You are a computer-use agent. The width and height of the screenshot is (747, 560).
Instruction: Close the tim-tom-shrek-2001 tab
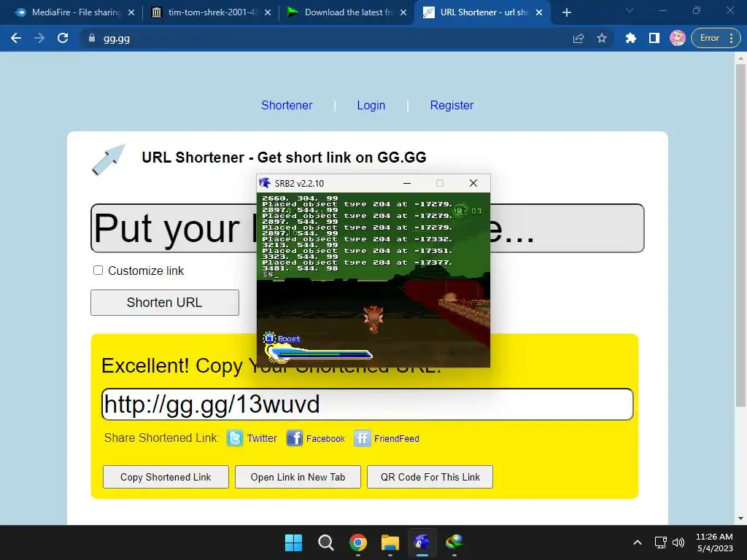coord(268,13)
